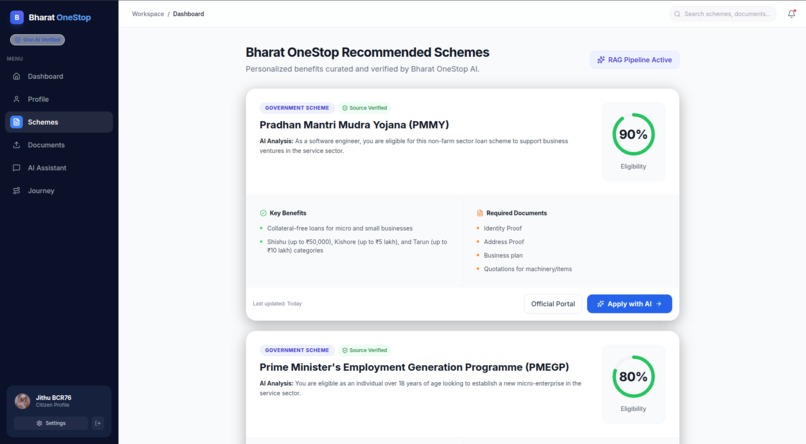Click 'Identity Proof' document item
This screenshot has height=444, width=806.
tap(502, 228)
